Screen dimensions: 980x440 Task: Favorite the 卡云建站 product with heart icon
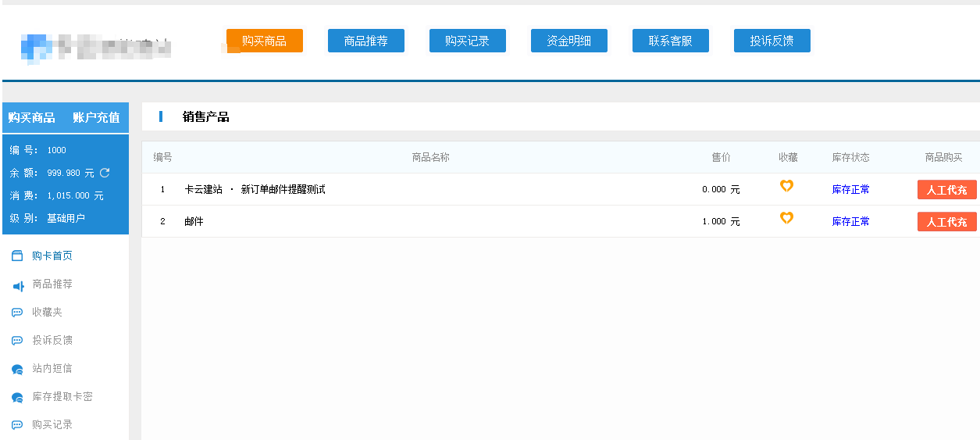click(x=786, y=186)
